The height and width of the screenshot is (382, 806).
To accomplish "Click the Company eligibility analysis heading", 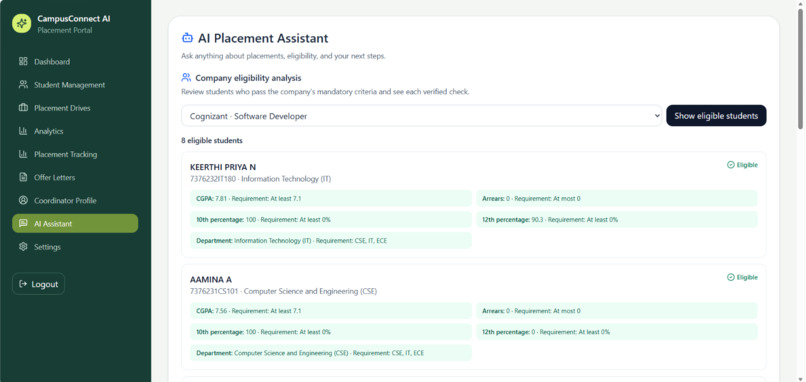I will point(248,78).
